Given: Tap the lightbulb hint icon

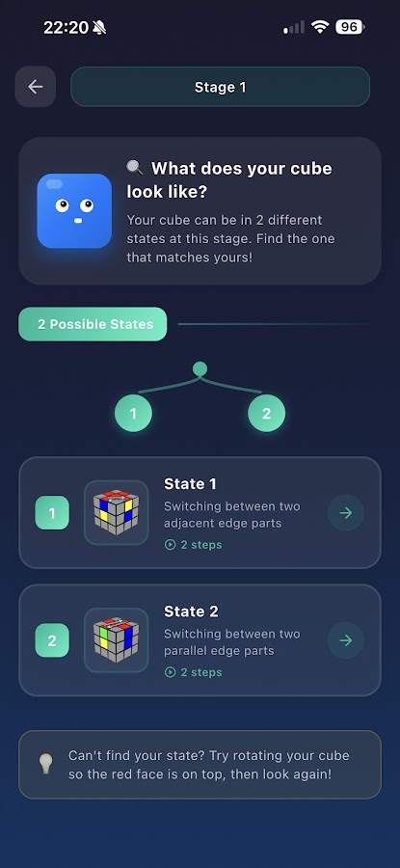Looking at the screenshot, I should tap(46, 764).
